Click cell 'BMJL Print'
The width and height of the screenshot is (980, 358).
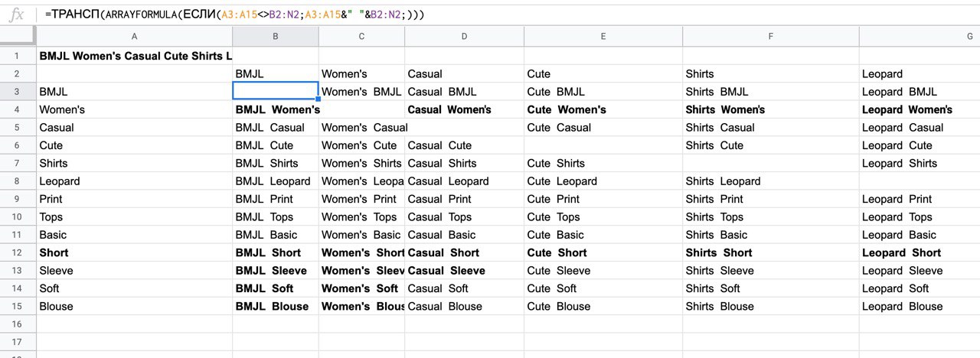pyautogui.click(x=276, y=199)
